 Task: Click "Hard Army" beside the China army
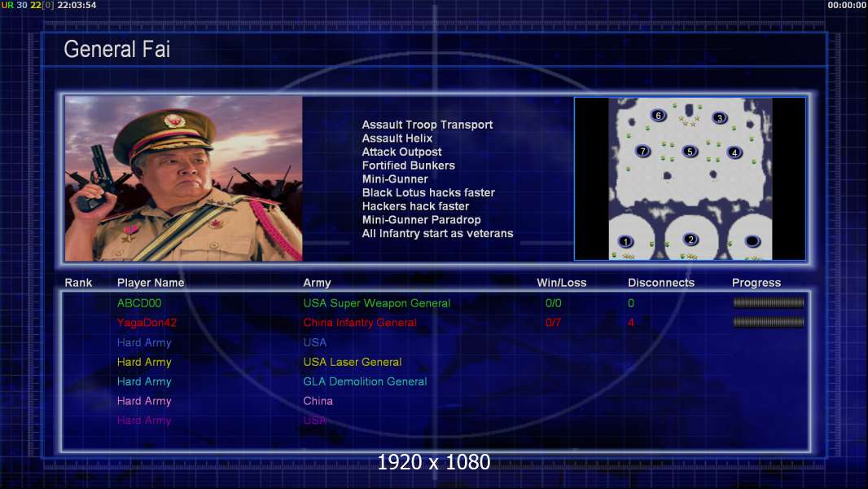tap(144, 400)
